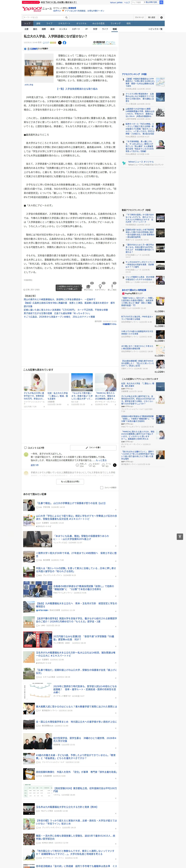The image size is (186, 868).
Task: Click the うーん reaction with 63
Action: 107,465
